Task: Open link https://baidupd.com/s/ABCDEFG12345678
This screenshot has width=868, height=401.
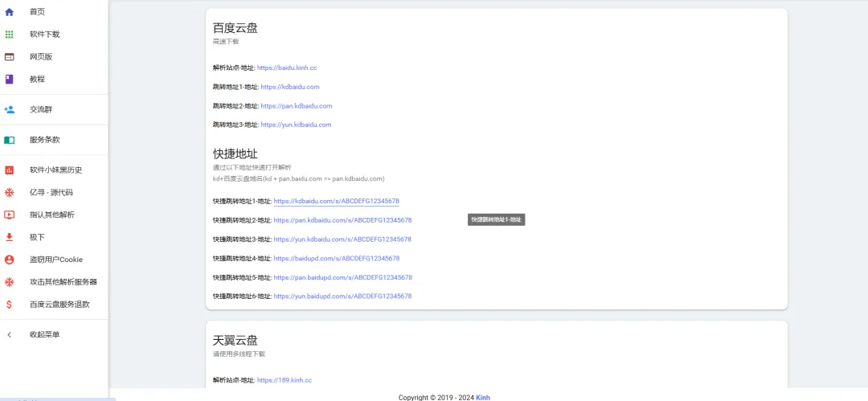Action: (337, 258)
